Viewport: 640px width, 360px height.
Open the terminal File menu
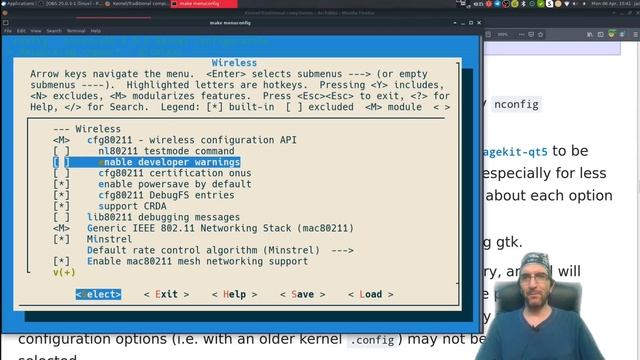pyautogui.click(x=8, y=31)
